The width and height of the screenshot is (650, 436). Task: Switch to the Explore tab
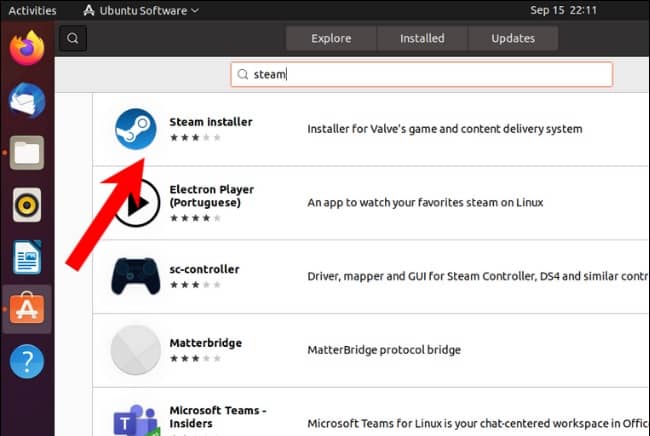click(x=331, y=39)
